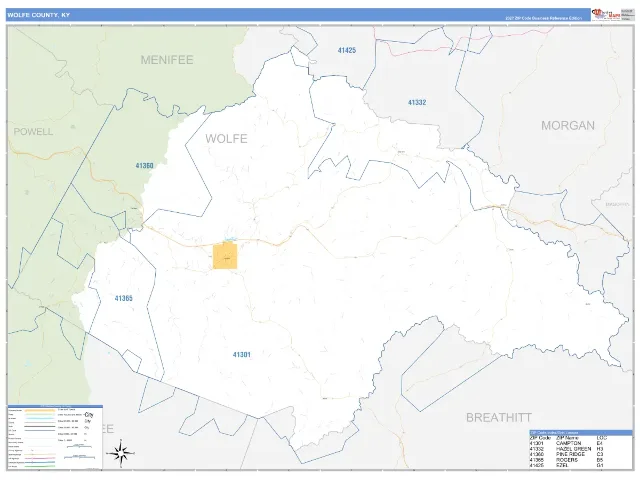Click the MENIFEE county label
Screen dimensions: 640x480
pyautogui.click(x=167, y=60)
